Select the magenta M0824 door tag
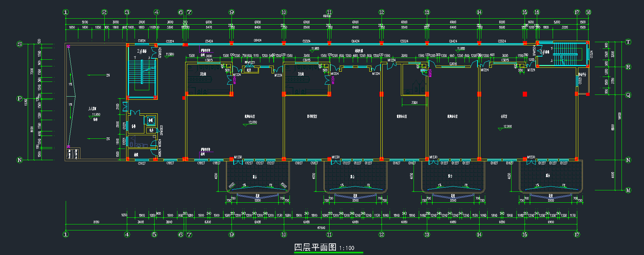 (430, 73)
